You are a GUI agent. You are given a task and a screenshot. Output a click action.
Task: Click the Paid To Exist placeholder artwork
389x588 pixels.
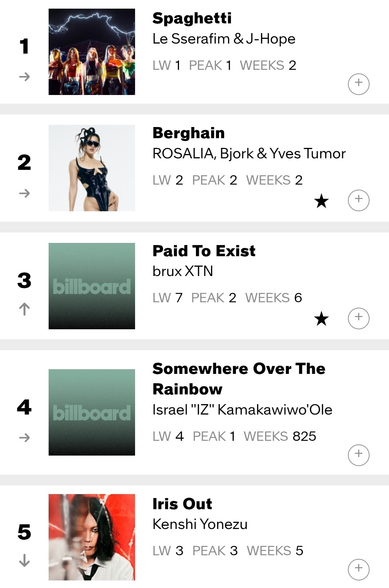[92, 286]
